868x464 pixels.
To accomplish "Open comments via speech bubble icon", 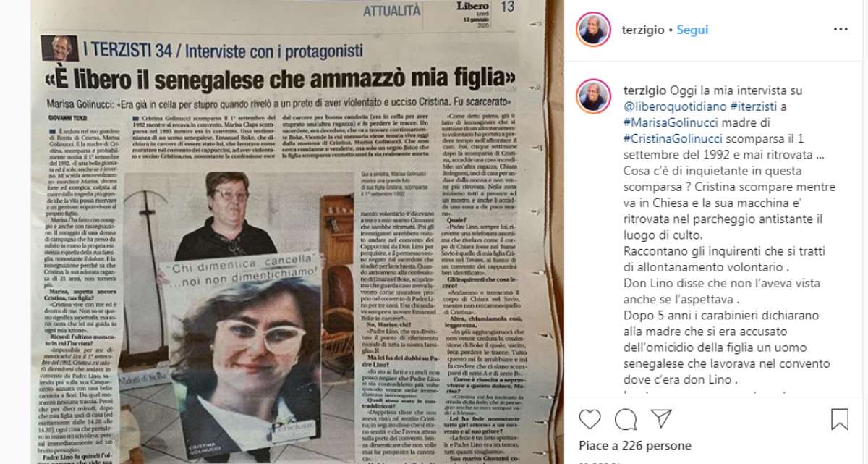I will click(626, 420).
